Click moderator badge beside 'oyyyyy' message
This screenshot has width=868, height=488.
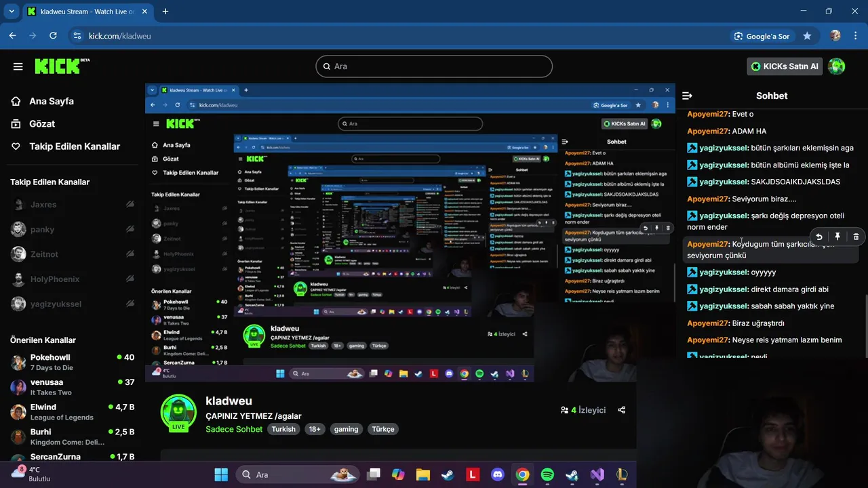coord(692,272)
